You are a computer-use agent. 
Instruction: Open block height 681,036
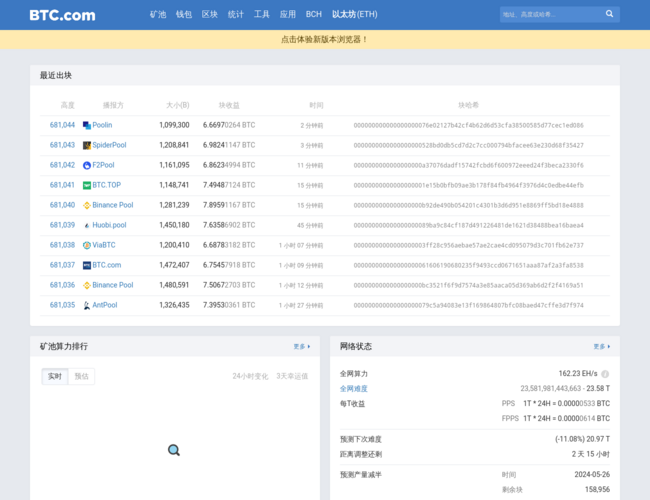(62, 285)
